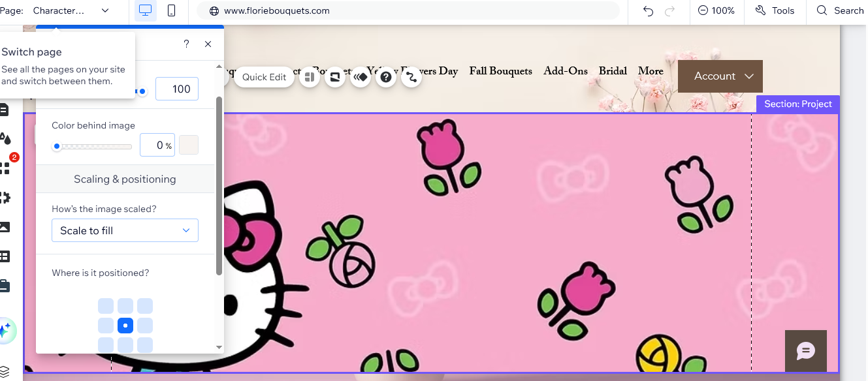Select top-left image position in grid
This screenshot has height=381, width=868.
[x=106, y=306]
